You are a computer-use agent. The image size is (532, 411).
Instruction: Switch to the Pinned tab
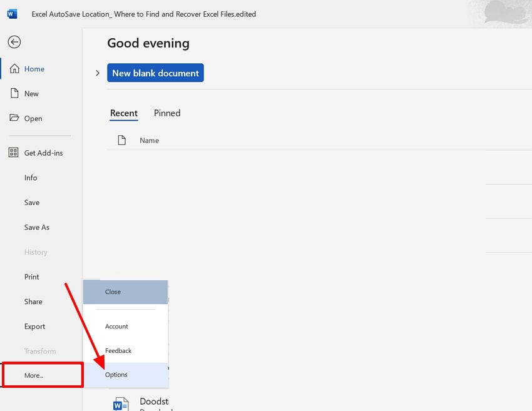[166, 113]
